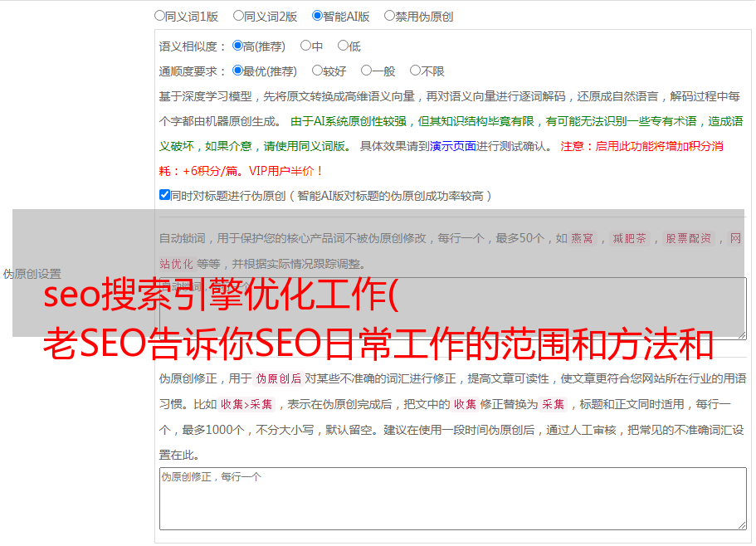Set 通顺度要求 to 最优(推荐)
Screen dimensions: 756x546
[237, 71]
